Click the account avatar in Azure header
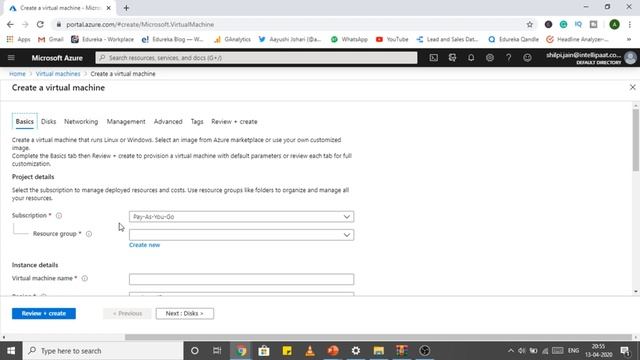640x360 pixels. [630, 58]
